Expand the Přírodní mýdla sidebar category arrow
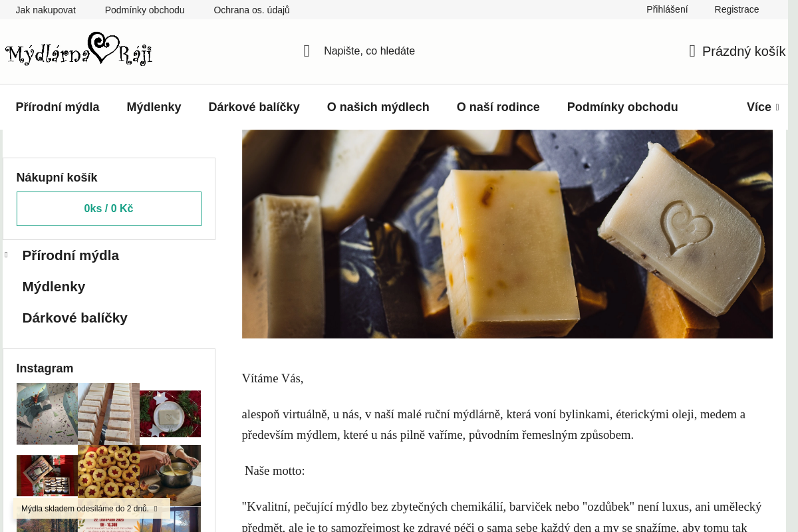The image size is (798, 532). point(6,255)
